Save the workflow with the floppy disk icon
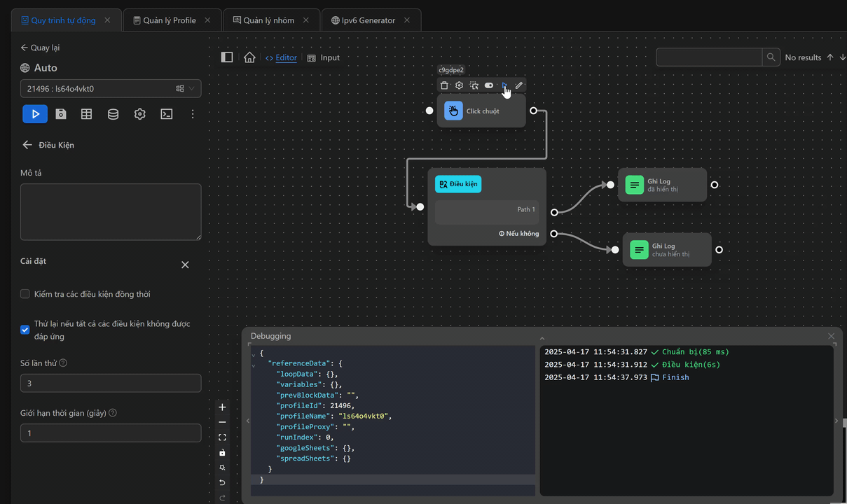The height and width of the screenshot is (504, 847). [x=61, y=114]
